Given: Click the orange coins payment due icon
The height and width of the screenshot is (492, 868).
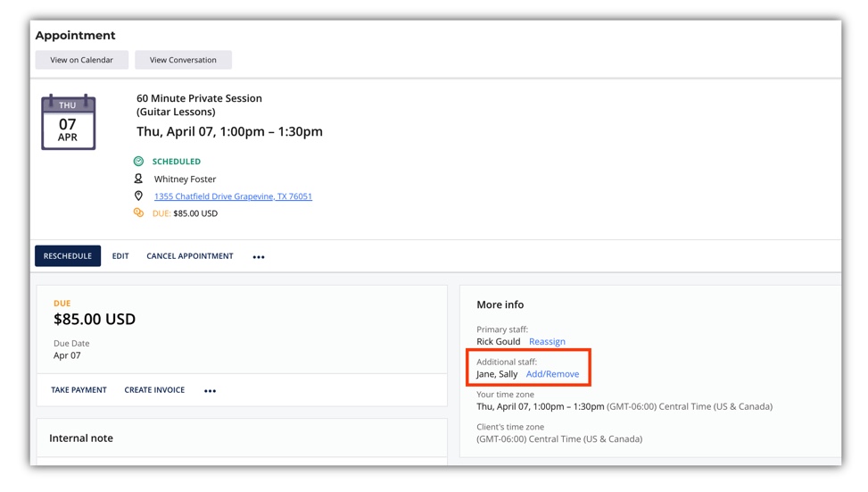Looking at the screenshot, I should (138, 213).
